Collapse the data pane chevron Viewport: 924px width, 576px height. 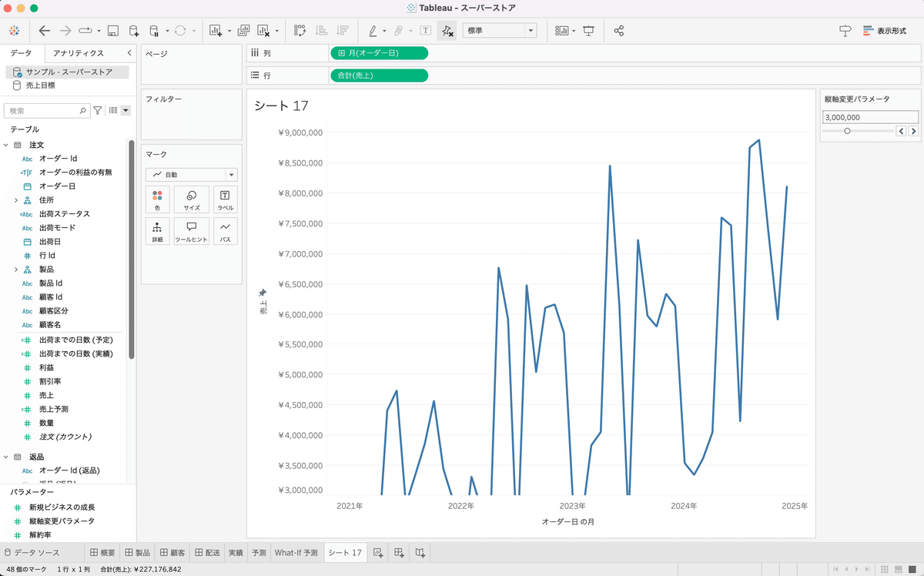pos(129,53)
